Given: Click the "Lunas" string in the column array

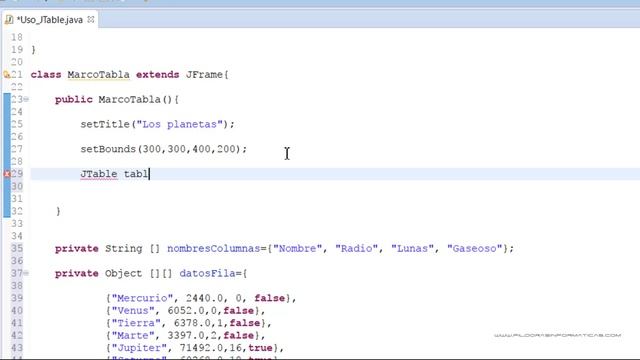Looking at the screenshot, I should click(x=412, y=249).
